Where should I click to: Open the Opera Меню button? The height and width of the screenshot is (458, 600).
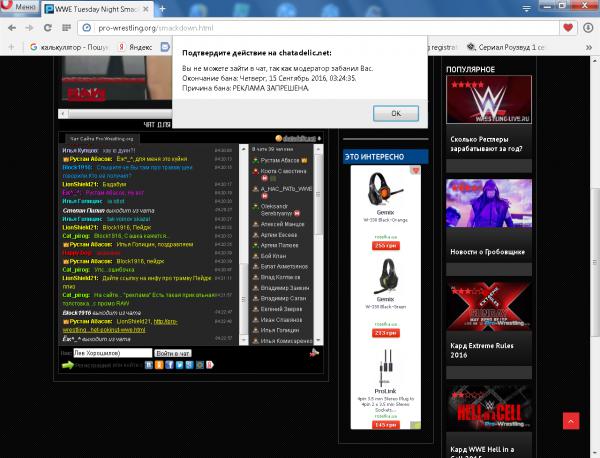pyautogui.click(x=21, y=7)
